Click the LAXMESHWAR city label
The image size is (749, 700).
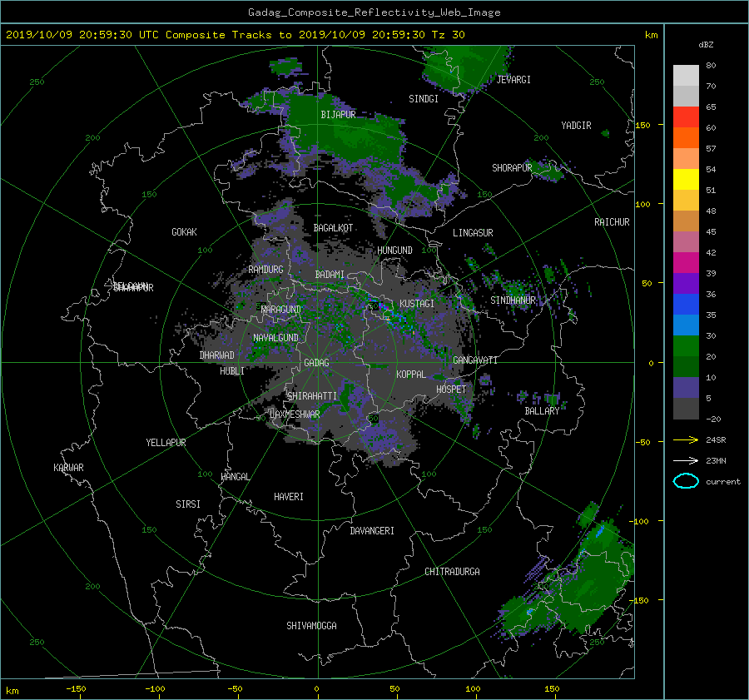click(295, 415)
